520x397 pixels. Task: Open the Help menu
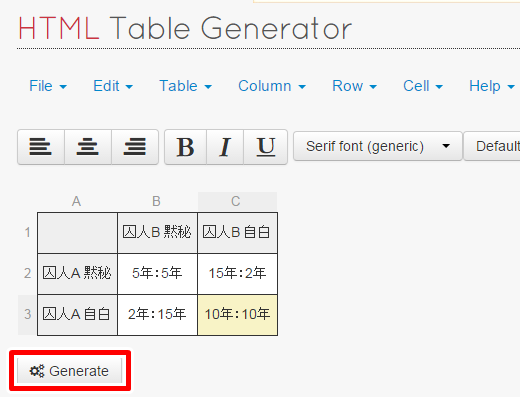pos(492,86)
